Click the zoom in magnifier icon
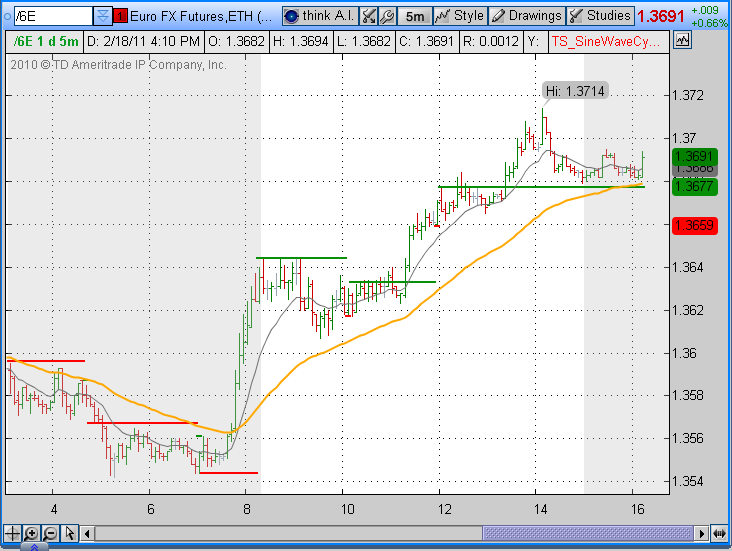Screen dimensions: 732x551 coord(31,533)
